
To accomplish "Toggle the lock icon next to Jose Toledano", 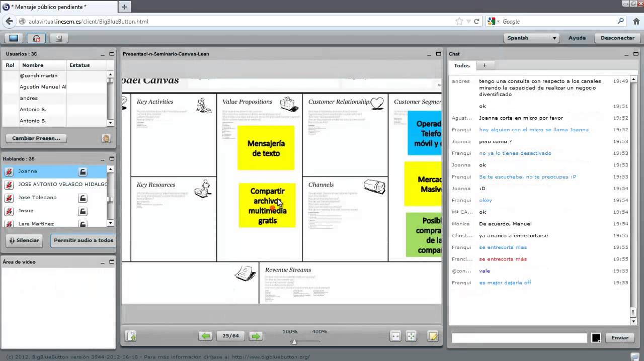I will 83,198.
